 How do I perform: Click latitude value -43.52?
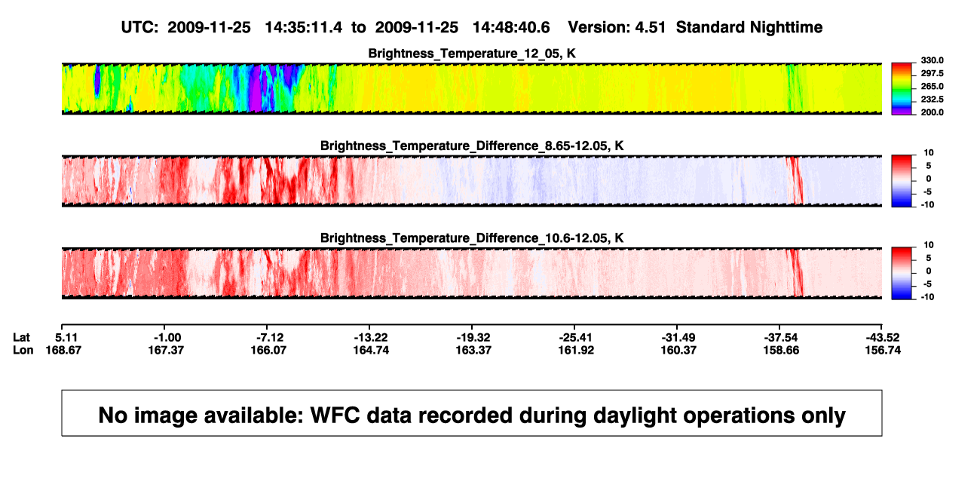coord(884,337)
